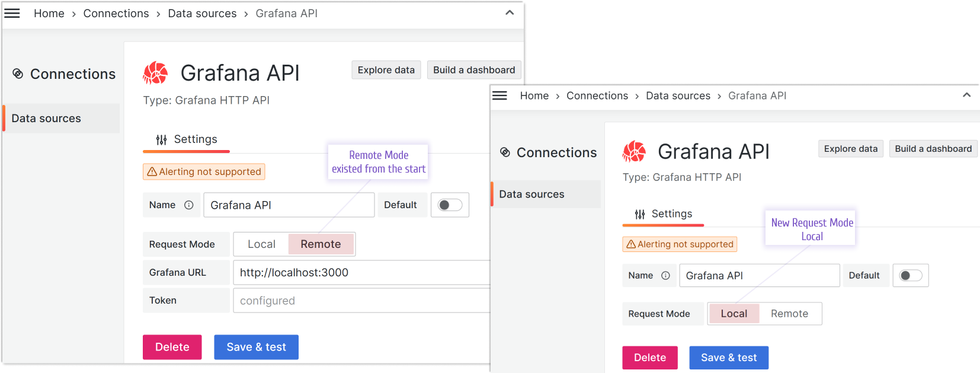Viewport: 980px width, 373px height.
Task: Click Type: Grafana HTTP API, left window
Action: tap(206, 101)
